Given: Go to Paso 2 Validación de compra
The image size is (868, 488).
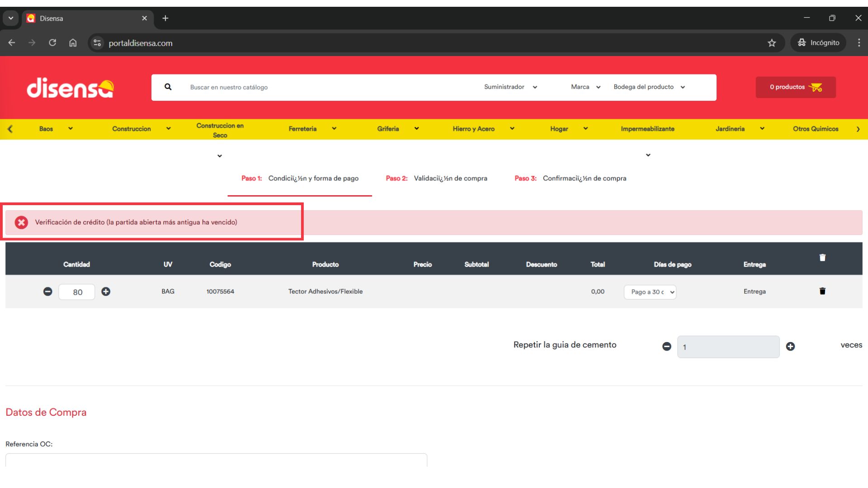Looking at the screenshot, I should tap(436, 178).
